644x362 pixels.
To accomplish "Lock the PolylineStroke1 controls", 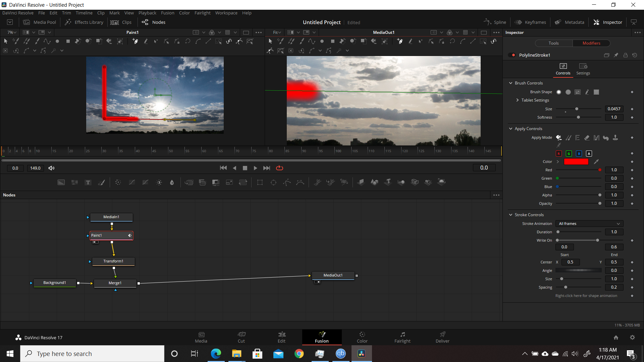I will coord(625,55).
